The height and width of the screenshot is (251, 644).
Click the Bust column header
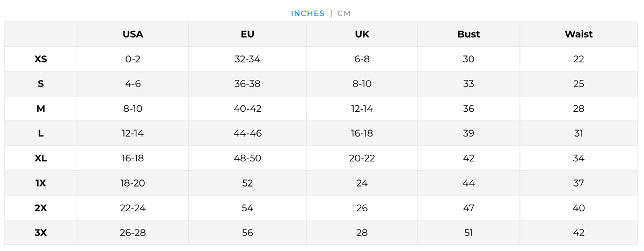click(x=469, y=34)
